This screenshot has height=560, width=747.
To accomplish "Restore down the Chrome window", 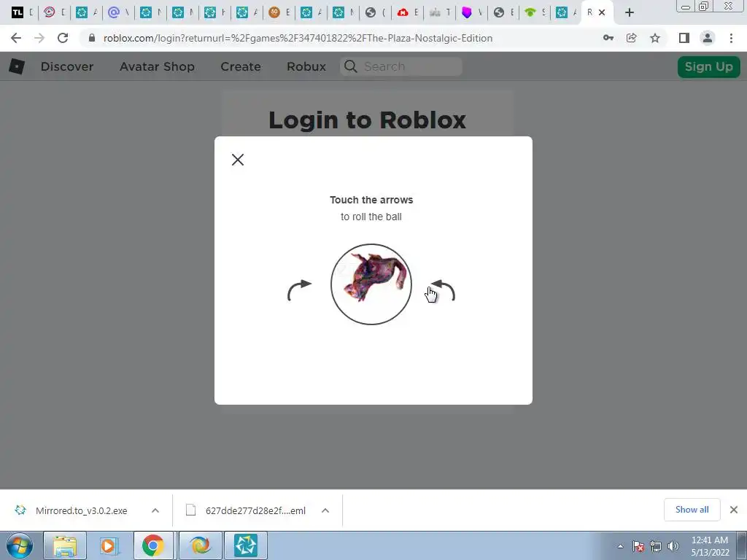I will [x=704, y=7].
